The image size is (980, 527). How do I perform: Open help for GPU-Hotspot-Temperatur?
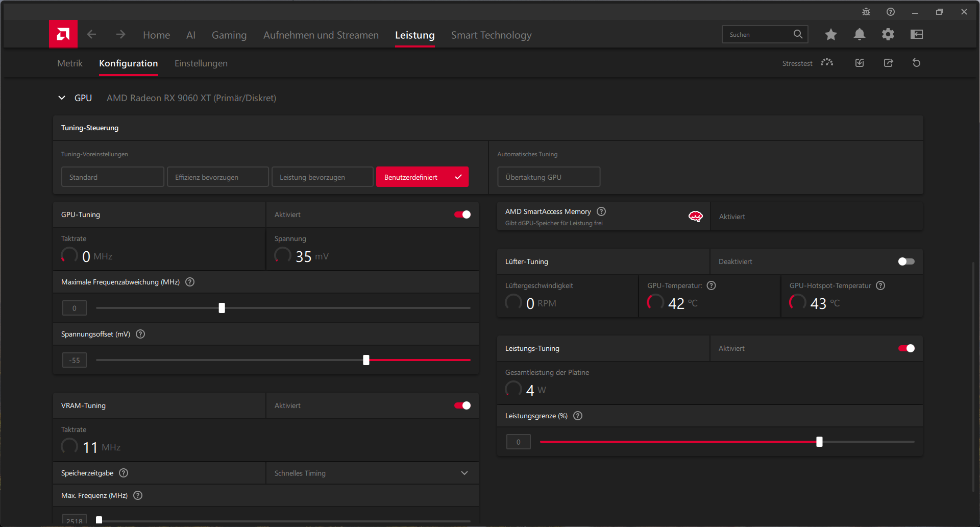[880, 285]
